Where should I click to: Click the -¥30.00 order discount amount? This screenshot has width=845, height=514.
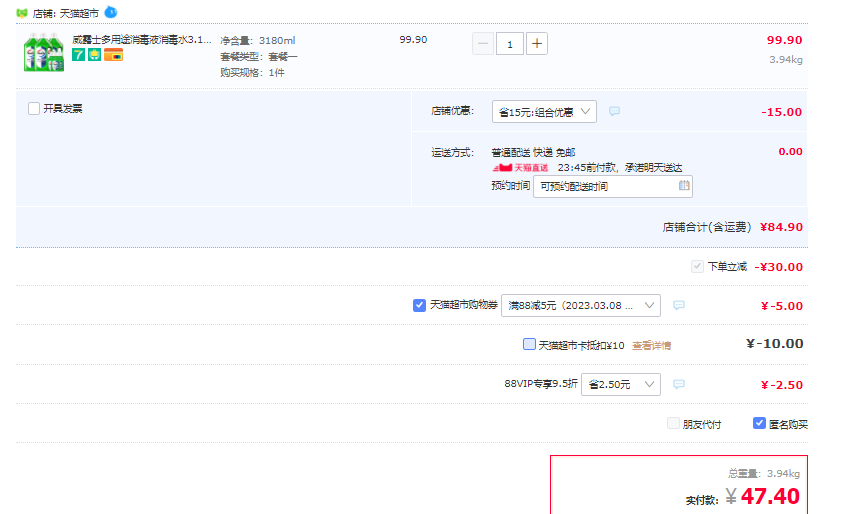779,267
